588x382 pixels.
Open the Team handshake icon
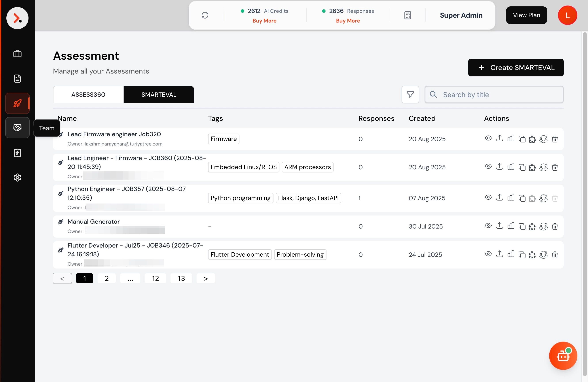17,128
